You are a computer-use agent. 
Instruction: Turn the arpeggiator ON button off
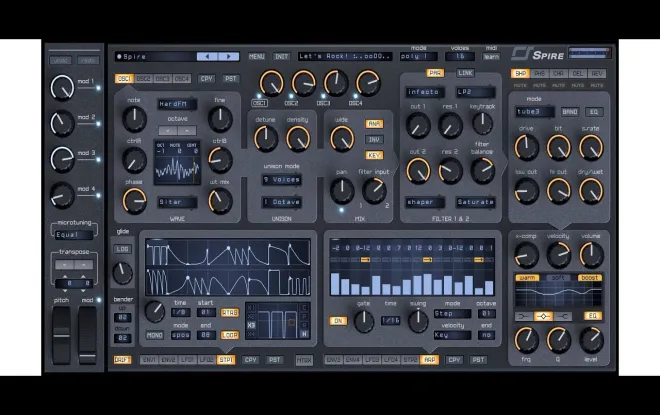tap(338, 321)
